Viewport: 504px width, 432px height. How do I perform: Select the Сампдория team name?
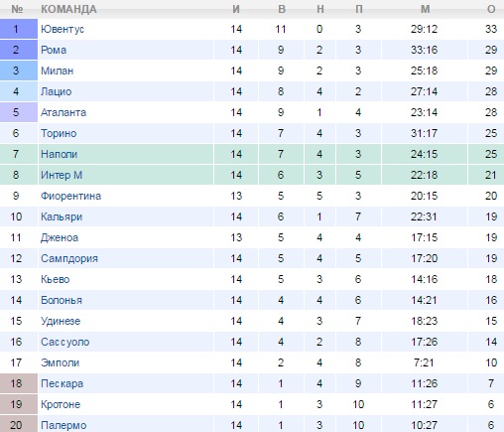[69, 258]
